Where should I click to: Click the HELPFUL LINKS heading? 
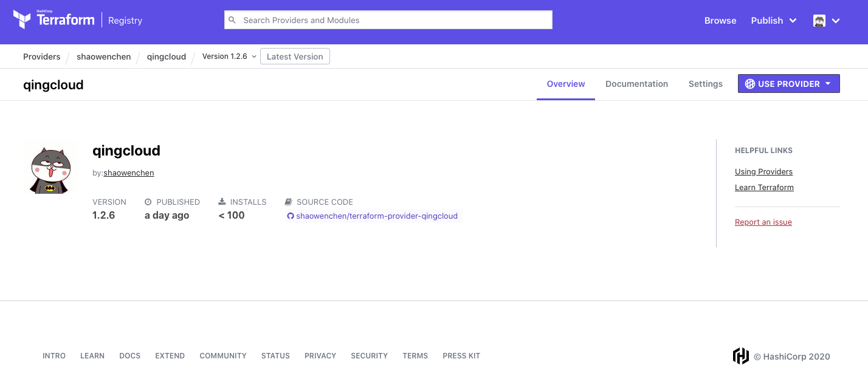[764, 150]
